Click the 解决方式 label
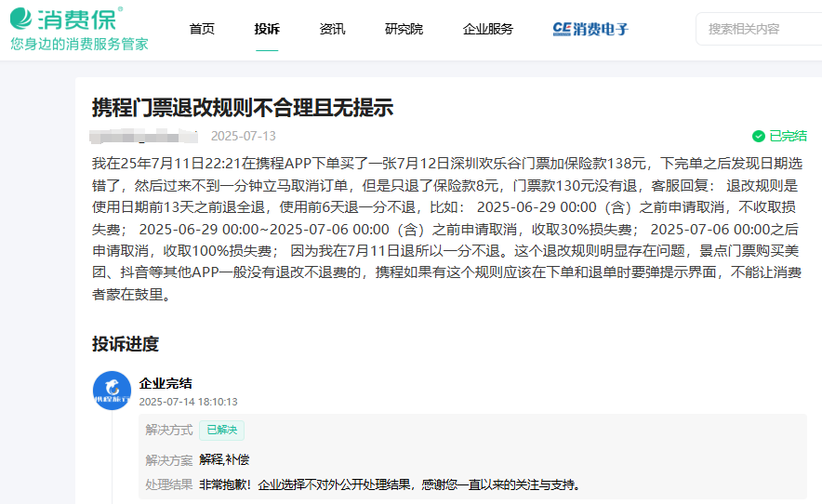This screenshot has width=822, height=504. click(169, 430)
